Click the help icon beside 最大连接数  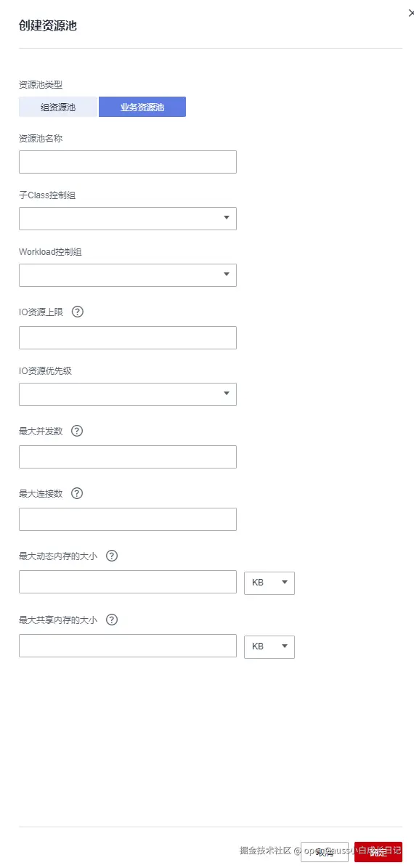(77, 493)
